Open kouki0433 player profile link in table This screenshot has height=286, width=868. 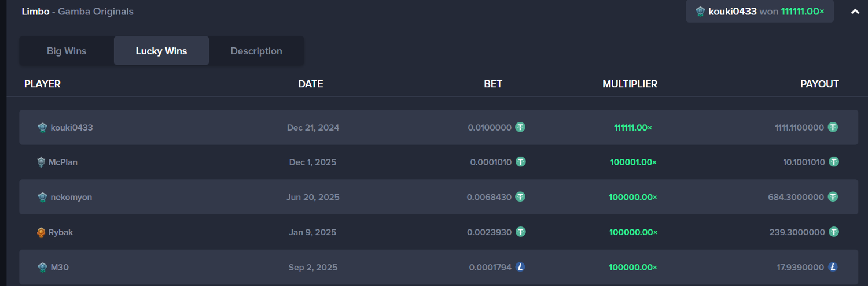coord(72,128)
